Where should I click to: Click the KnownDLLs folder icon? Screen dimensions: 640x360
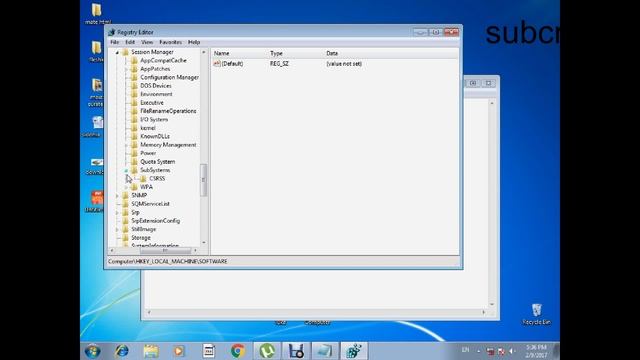click(134, 136)
